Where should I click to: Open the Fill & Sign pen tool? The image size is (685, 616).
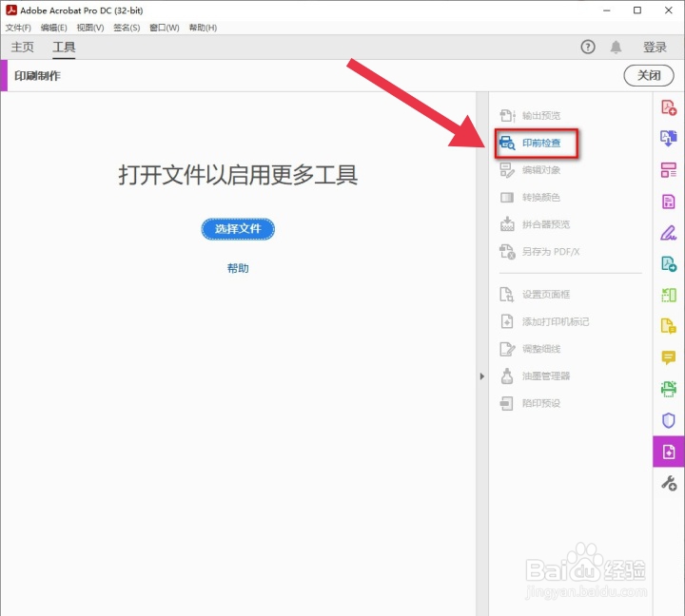coord(669,233)
